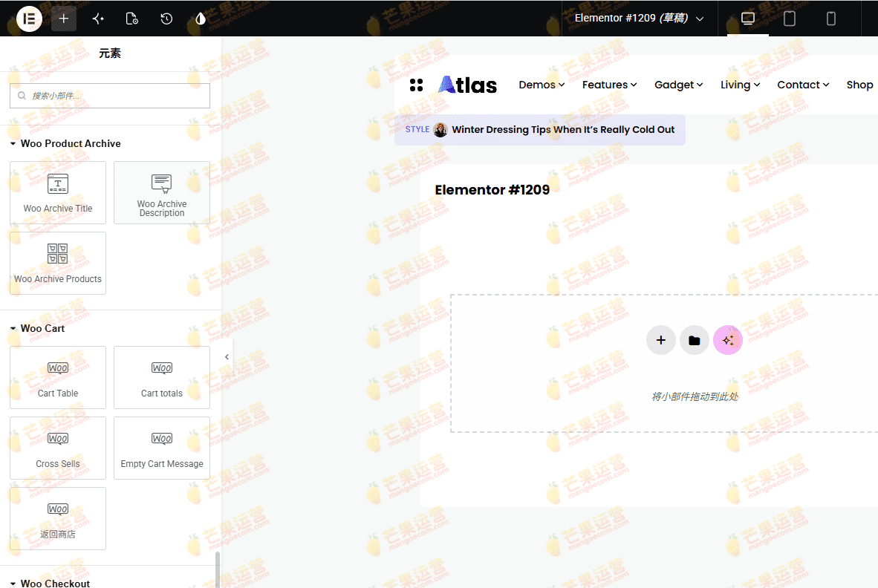Click the STYLE category tag
878x588 pixels.
[x=417, y=129]
